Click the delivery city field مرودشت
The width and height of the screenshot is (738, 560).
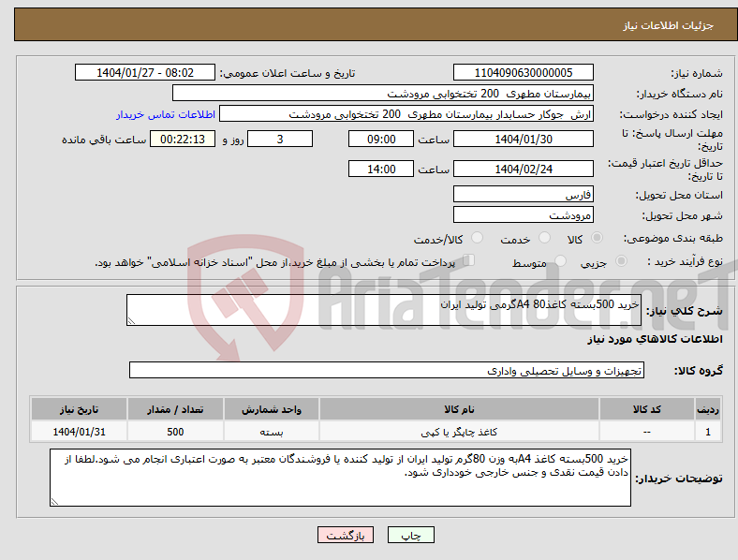[524, 215]
